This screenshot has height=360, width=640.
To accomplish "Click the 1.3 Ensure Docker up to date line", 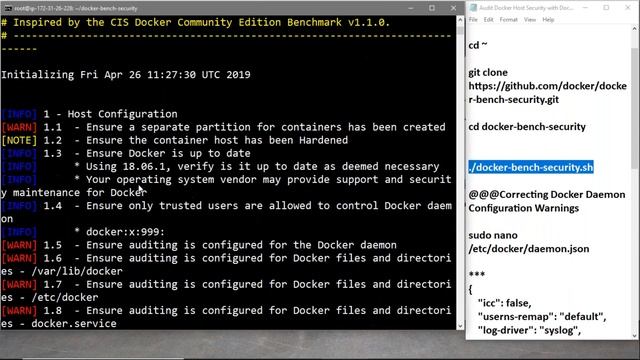I will click(126, 153).
